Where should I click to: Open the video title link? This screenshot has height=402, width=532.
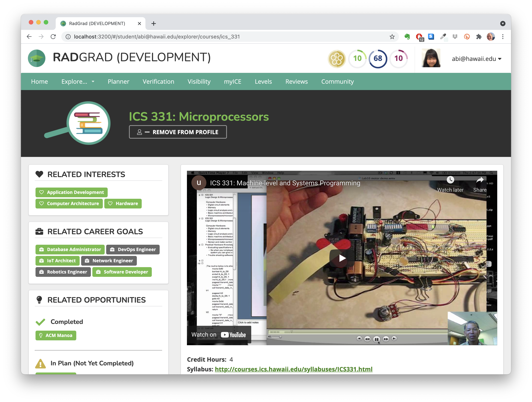coord(285,183)
